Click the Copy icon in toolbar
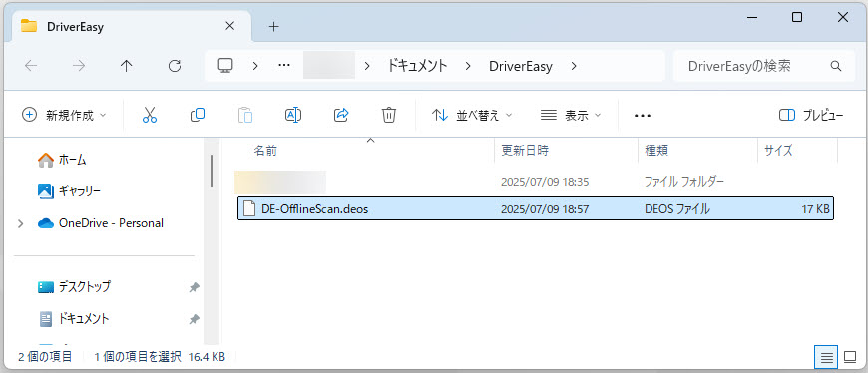 click(198, 115)
